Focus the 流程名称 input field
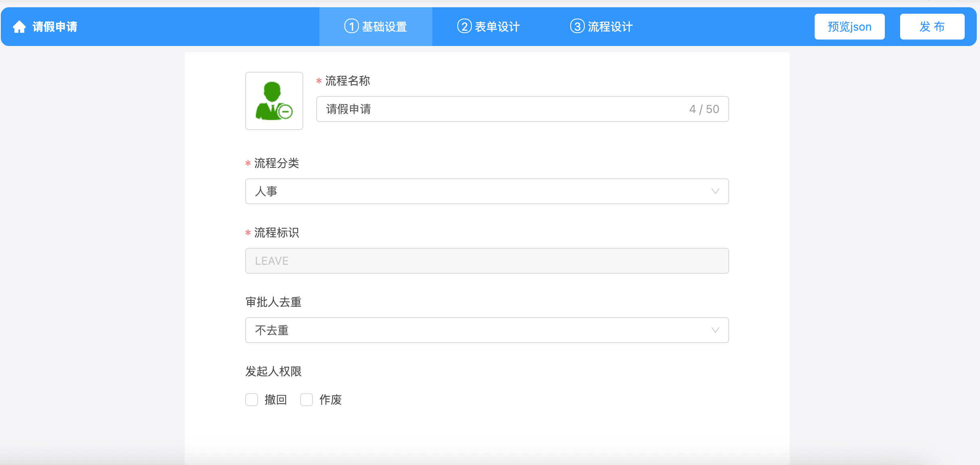Image resolution: width=980 pixels, height=465 pixels. click(523, 109)
